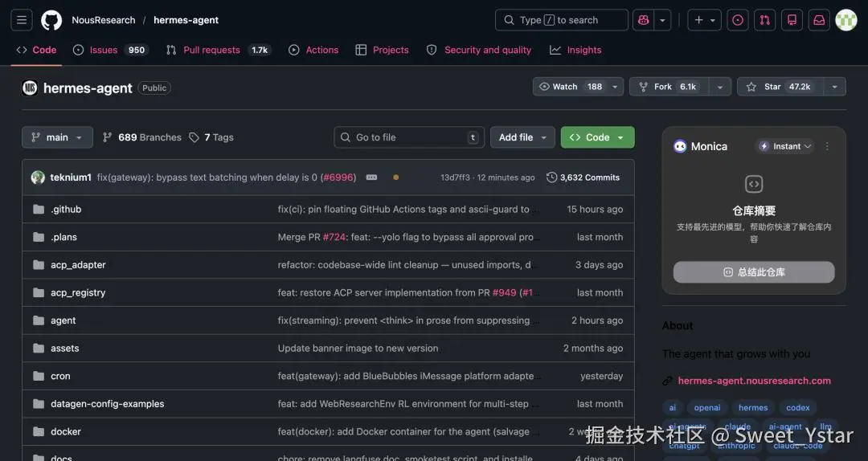Open "Update banner image to new version" commit

358,348
